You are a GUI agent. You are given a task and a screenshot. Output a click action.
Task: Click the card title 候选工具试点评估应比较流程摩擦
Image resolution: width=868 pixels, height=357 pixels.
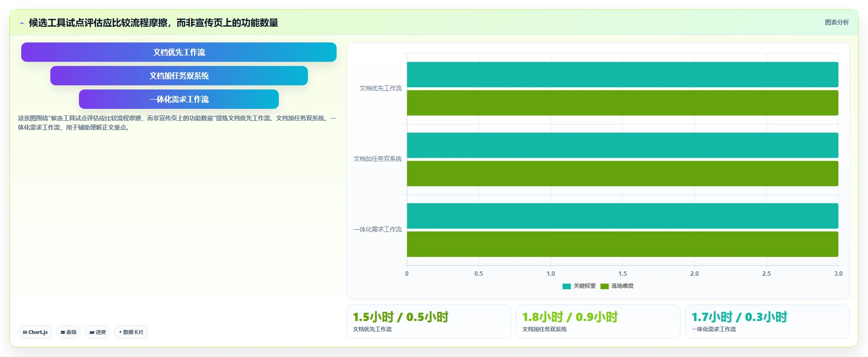point(153,23)
